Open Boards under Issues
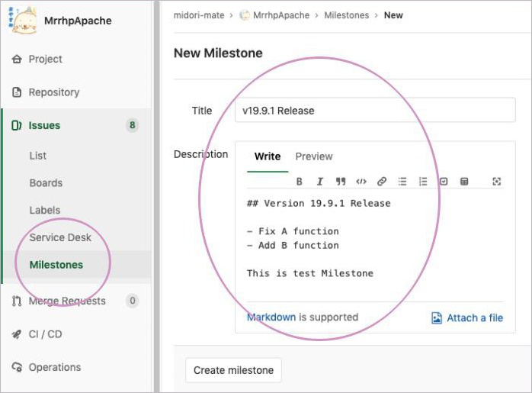 point(46,183)
